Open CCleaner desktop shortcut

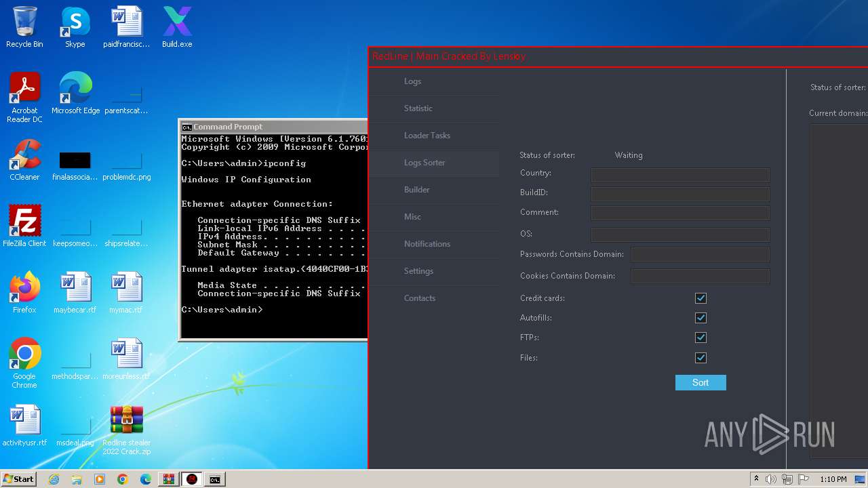24,160
